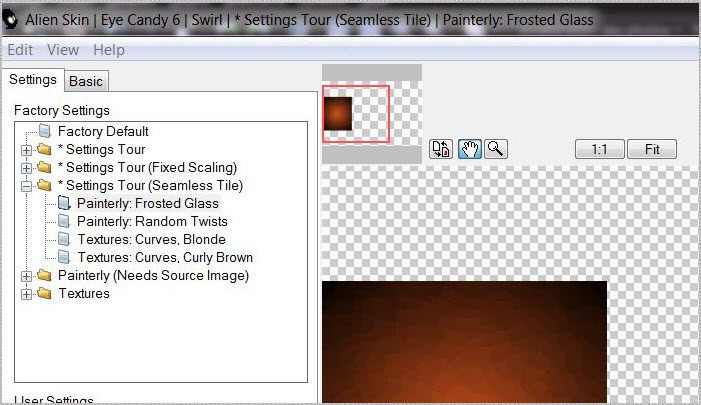Open the Help menu

(x=109, y=50)
